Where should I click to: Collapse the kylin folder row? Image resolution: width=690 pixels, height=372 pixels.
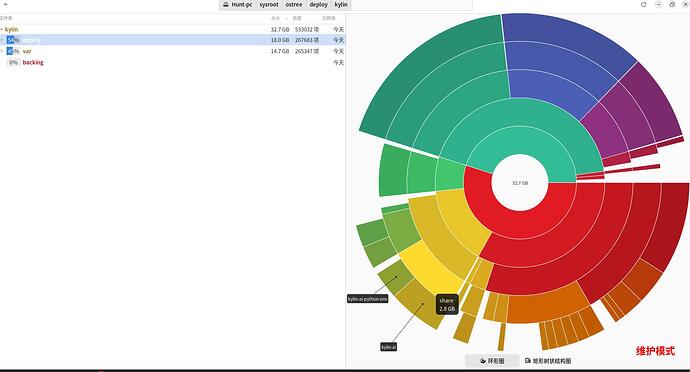point(2,29)
